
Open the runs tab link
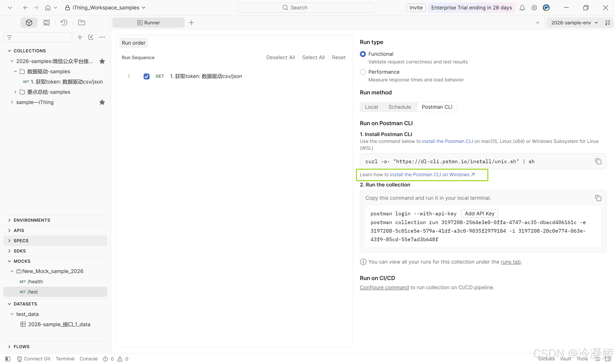click(511, 262)
